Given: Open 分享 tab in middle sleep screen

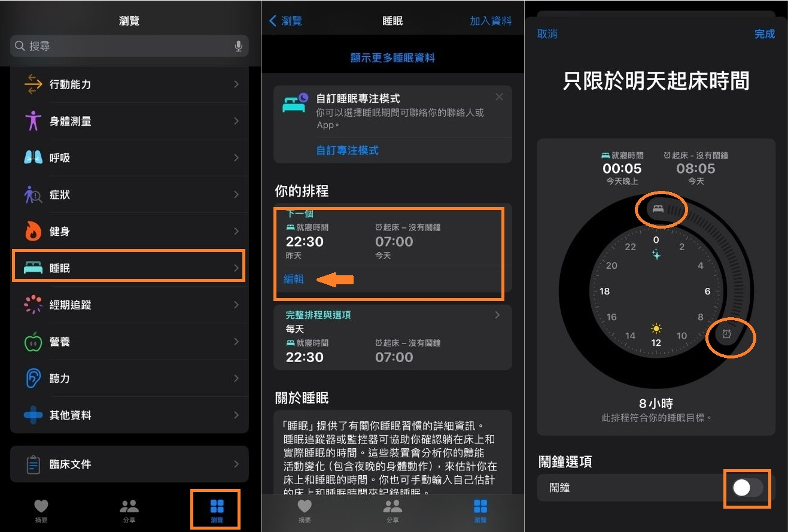Looking at the screenshot, I should pyautogui.click(x=393, y=510).
